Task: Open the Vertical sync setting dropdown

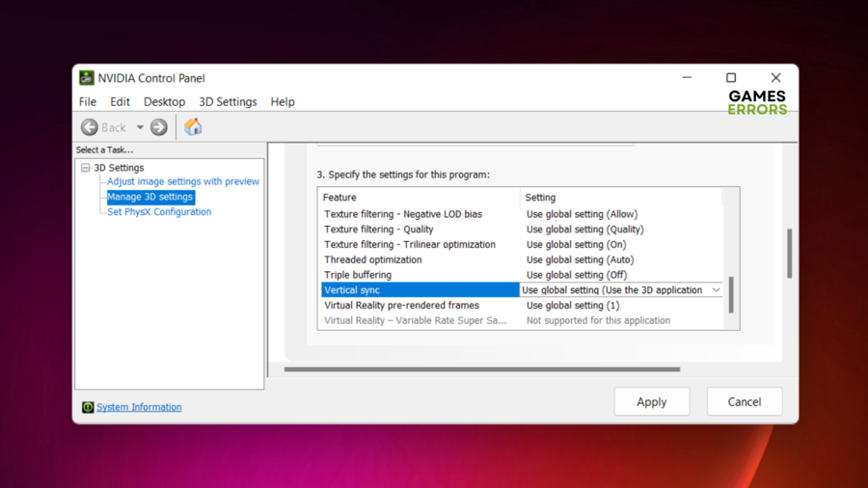Action: (x=716, y=290)
